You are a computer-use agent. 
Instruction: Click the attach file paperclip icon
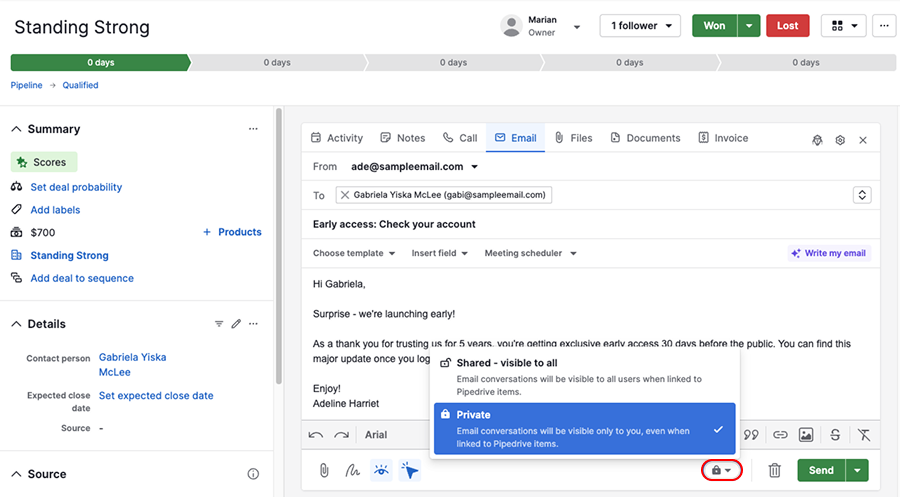tap(324, 470)
